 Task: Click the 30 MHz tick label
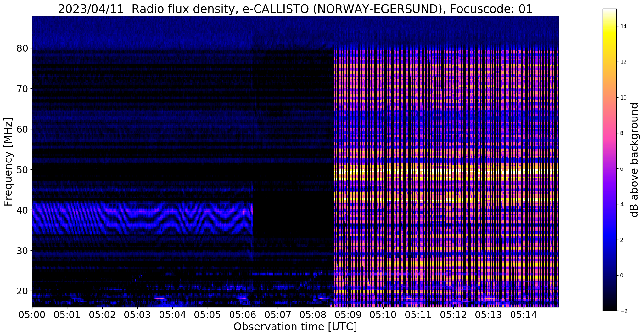click(22, 251)
